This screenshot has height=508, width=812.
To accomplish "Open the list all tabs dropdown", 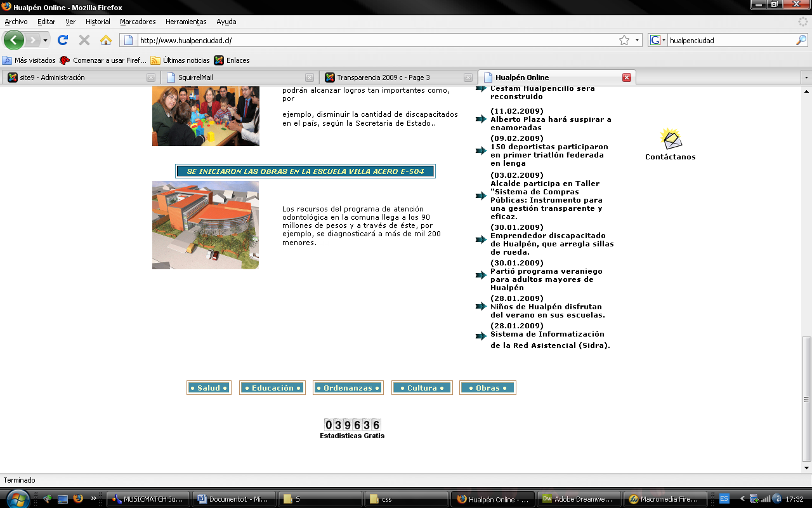I will (806, 77).
